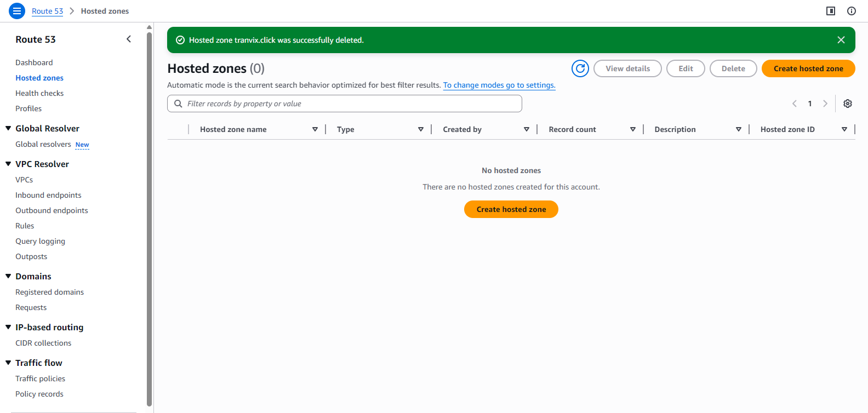Sort by Created by column arrow
This screenshot has width=868, height=413.
(527, 129)
